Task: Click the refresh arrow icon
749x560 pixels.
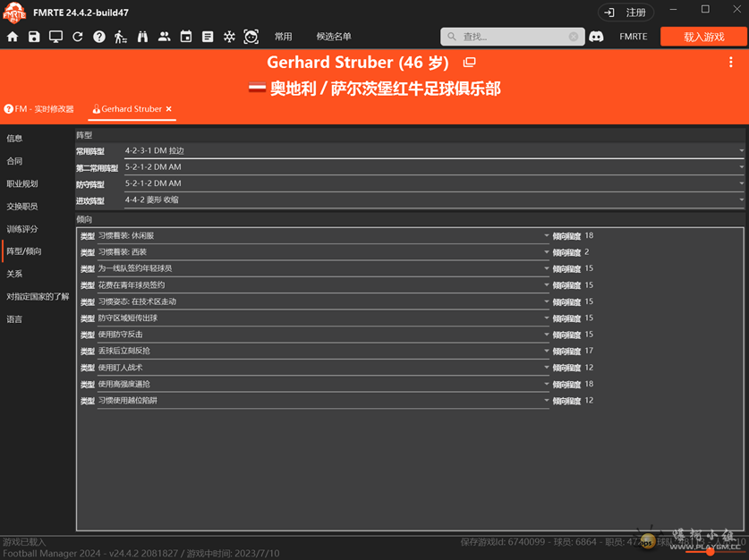Action: pyautogui.click(x=78, y=37)
